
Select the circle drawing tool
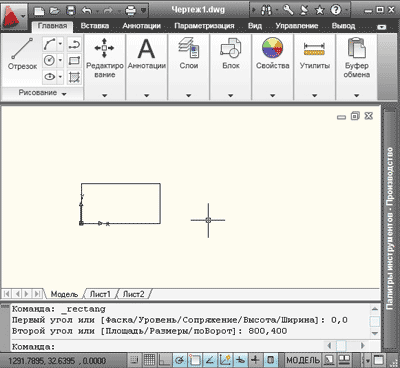[49, 60]
